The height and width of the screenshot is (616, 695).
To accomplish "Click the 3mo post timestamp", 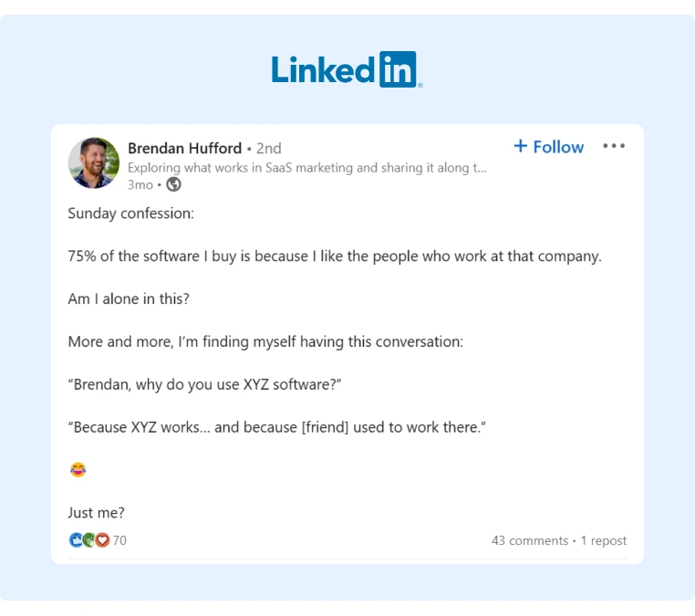I will point(140,184).
